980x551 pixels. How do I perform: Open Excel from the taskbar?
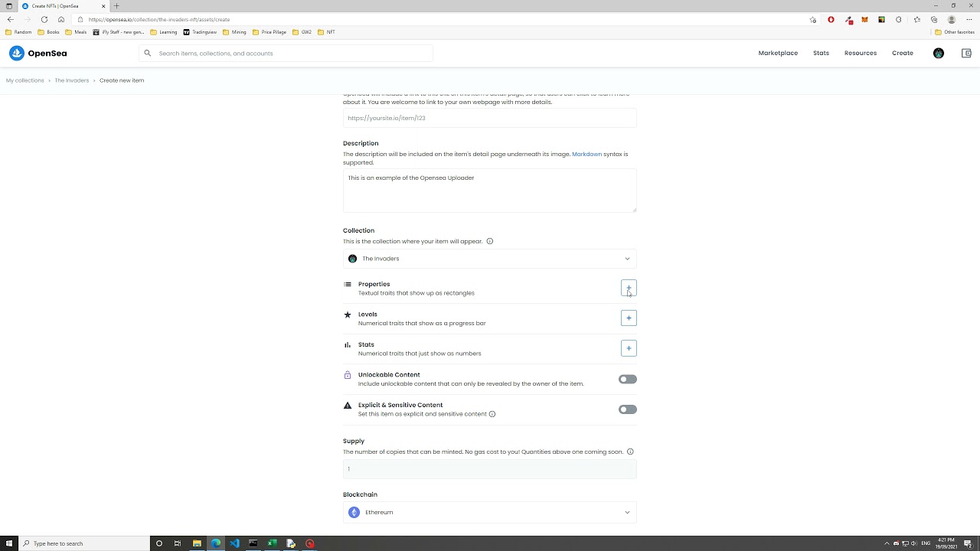(x=272, y=543)
